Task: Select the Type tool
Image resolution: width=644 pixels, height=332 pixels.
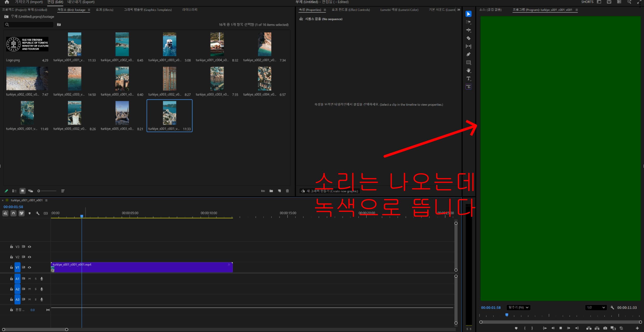Action: pos(468,79)
